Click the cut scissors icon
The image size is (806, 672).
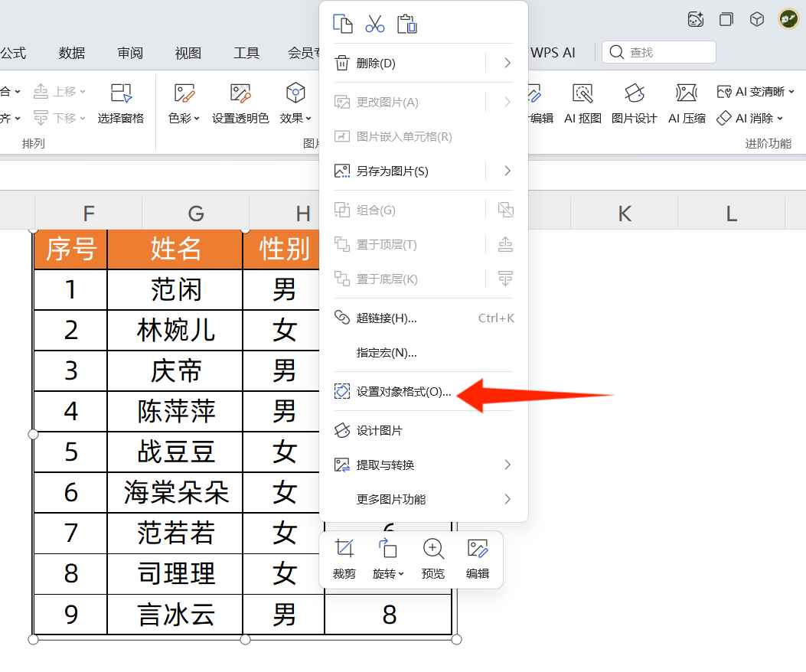click(375, 24)
